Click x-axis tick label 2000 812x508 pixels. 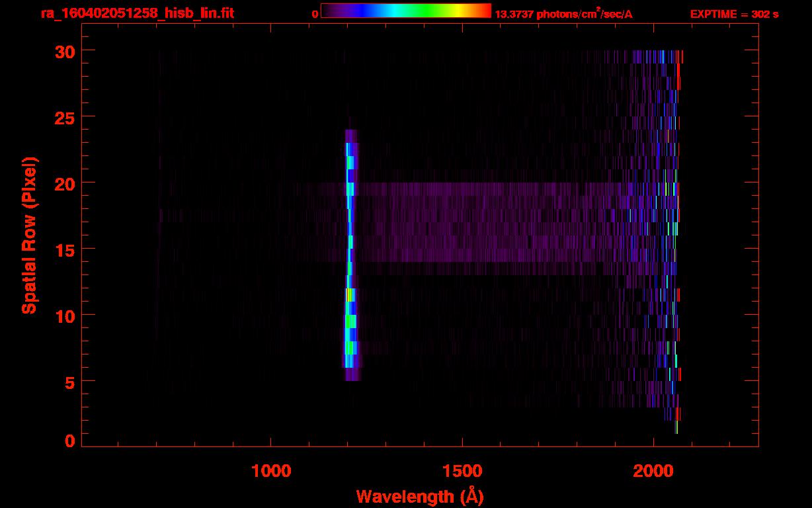click(x=653, y=470)
